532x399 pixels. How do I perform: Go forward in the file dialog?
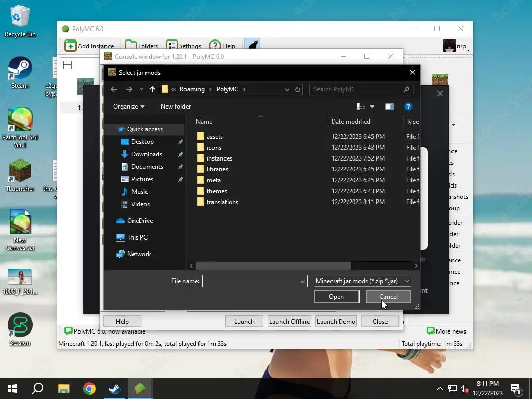(x=129, y=89)
